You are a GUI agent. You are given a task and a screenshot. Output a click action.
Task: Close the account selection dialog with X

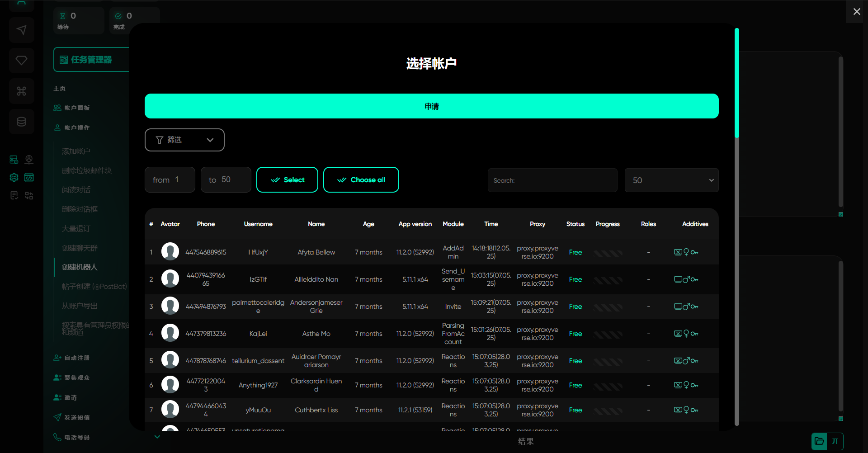[856, 12]
